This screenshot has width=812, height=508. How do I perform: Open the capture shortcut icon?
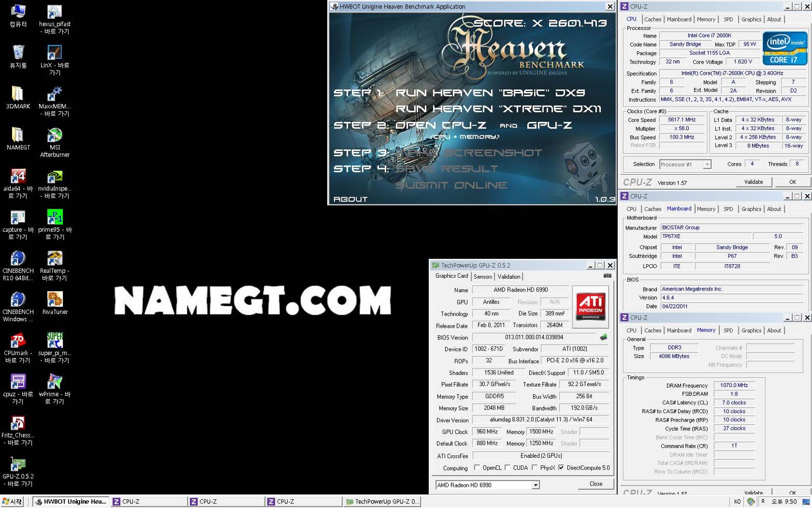tap(18, 225)
